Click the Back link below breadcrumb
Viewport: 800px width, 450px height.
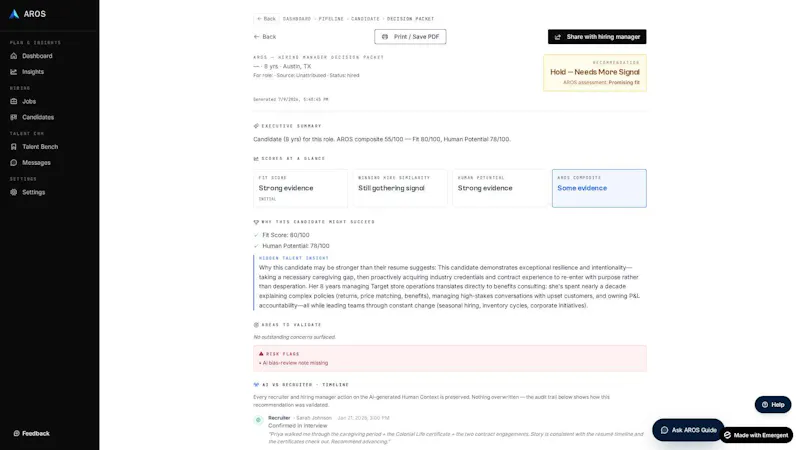click(265, 37)
